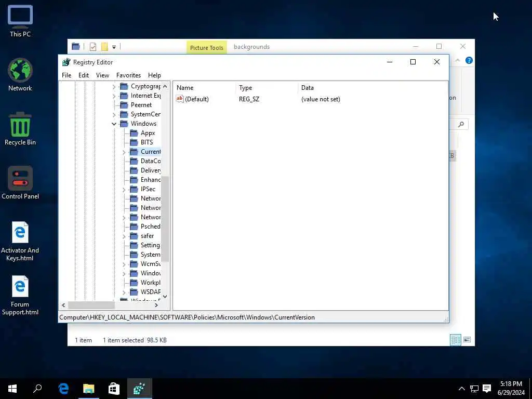Switch to large icons view in backgrounds window
Image resolution: width=532 pixels, height=399 pixels.
click(467, 340)
